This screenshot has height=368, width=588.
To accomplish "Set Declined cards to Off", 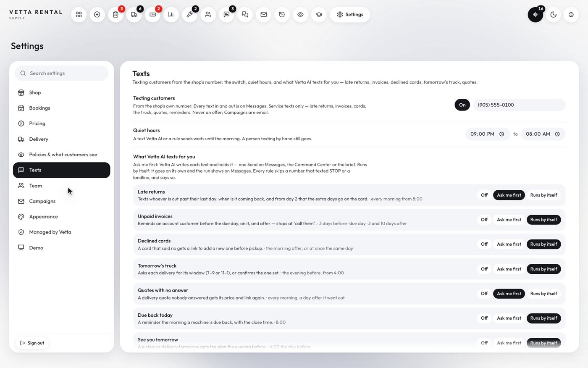I will click(484, 244).
